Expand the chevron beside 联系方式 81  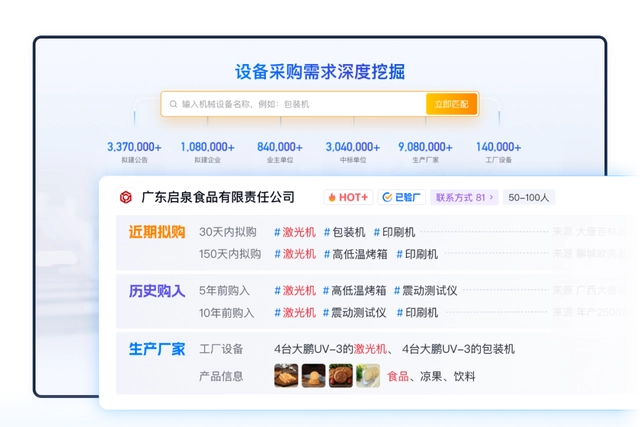[x=491, y=197]
